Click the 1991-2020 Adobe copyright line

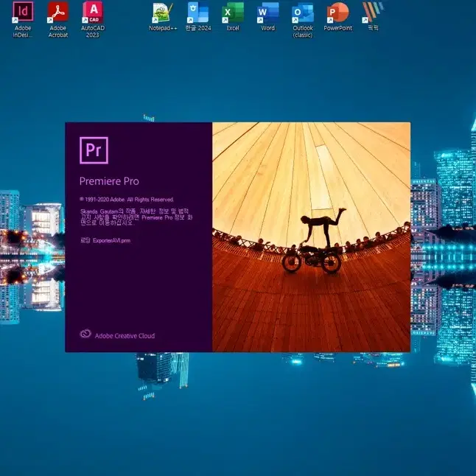tap(127, 200)
